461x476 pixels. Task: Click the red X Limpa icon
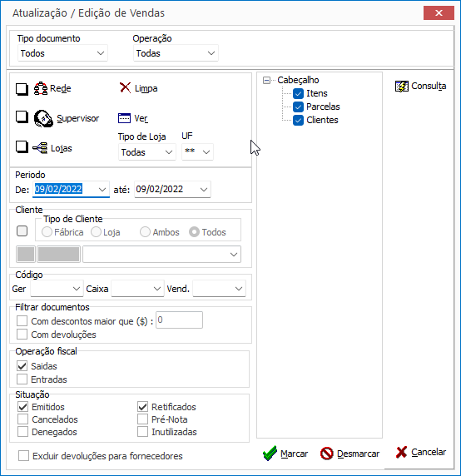click(x=125, y=87)
